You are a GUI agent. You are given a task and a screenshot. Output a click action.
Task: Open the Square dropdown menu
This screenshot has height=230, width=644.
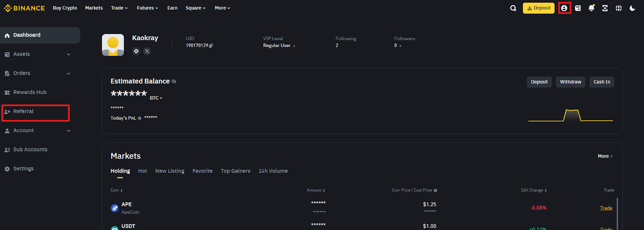196,8
